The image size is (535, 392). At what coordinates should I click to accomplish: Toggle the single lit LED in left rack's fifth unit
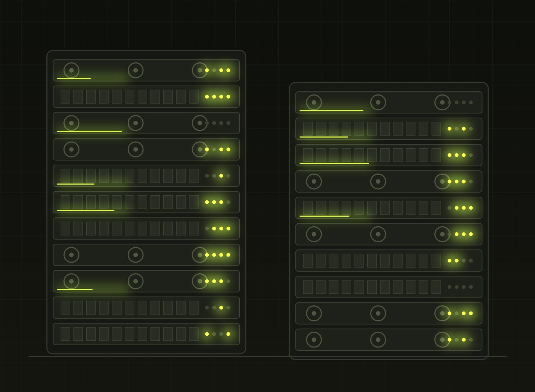pyautogui.click(x=221, y=176)
